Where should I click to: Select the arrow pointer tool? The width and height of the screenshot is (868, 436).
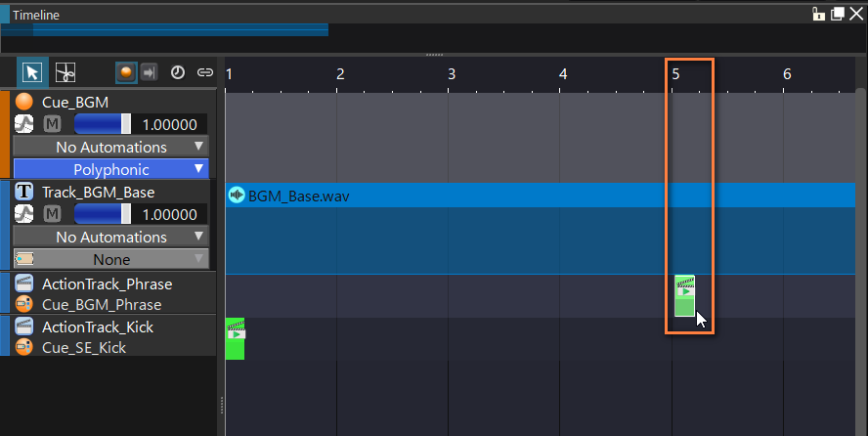coord(32,72)
